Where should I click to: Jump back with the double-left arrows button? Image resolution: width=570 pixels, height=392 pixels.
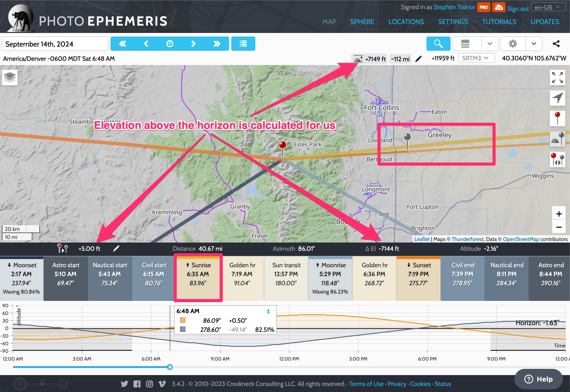122,44
